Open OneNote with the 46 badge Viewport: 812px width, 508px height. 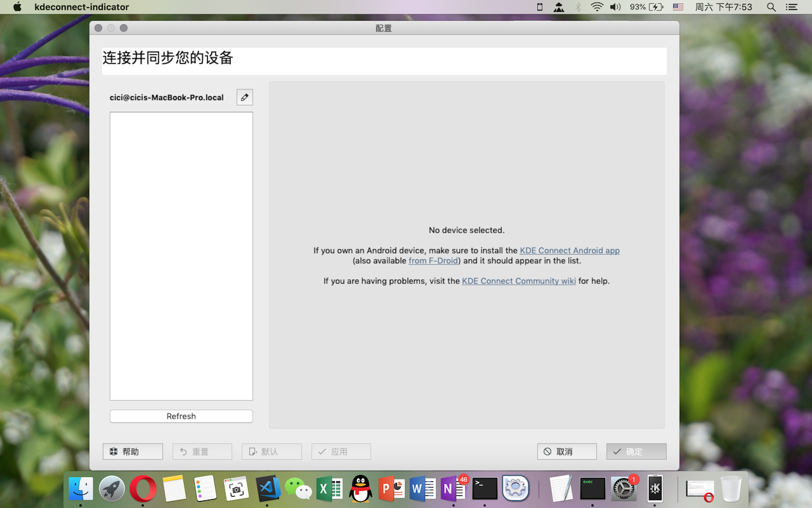pyautogui.click(x=453, y=488)
